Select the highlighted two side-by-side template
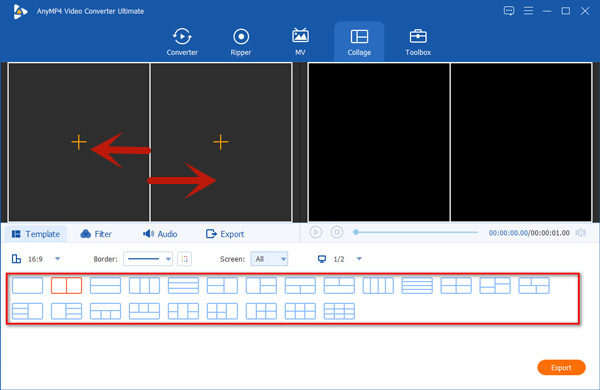This screenshot has width=600, height=390. point(67,286)
